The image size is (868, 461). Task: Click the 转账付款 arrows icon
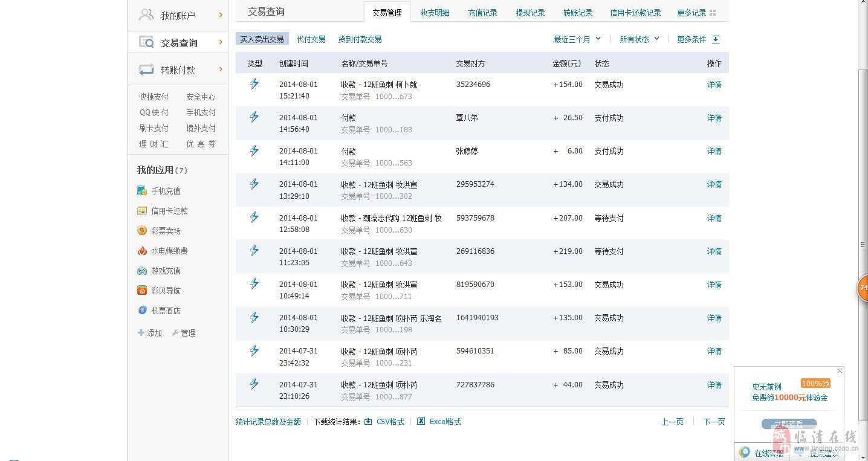[146, 69]
